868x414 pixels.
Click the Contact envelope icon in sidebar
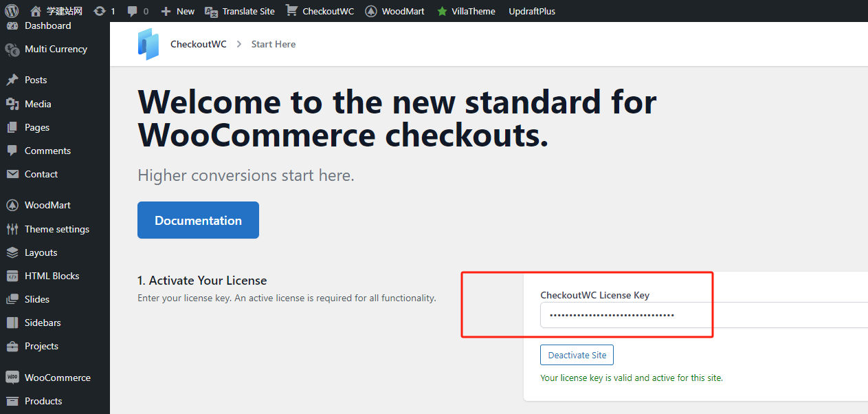pos(12,174)
